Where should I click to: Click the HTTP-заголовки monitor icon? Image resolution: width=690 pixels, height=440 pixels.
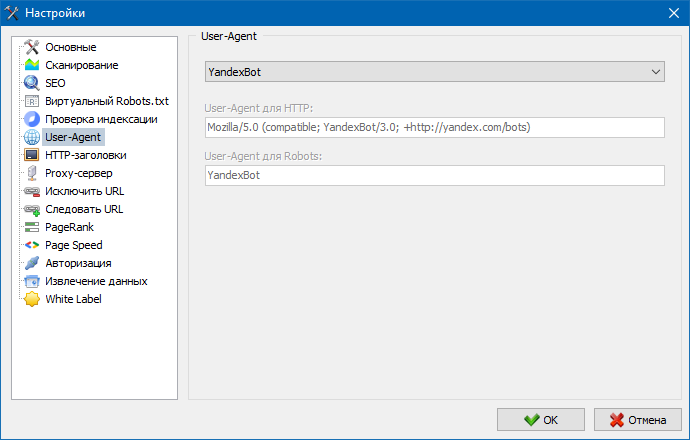(x=32, y=155)
